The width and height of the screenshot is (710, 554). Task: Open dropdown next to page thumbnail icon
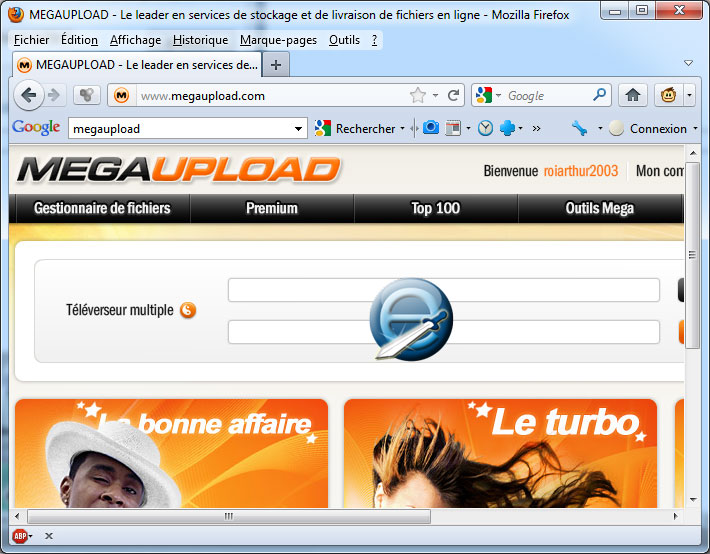(468, 129)
